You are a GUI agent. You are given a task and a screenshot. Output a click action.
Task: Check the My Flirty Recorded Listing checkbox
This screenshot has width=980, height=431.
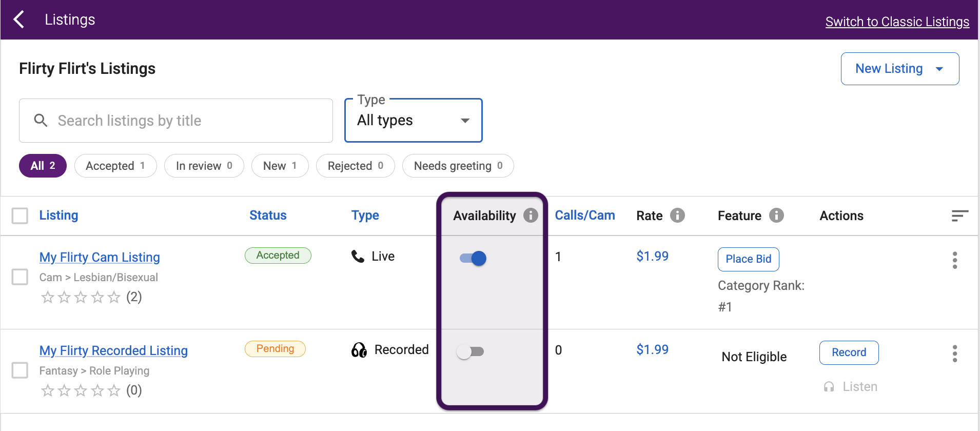tap(20, 370)
